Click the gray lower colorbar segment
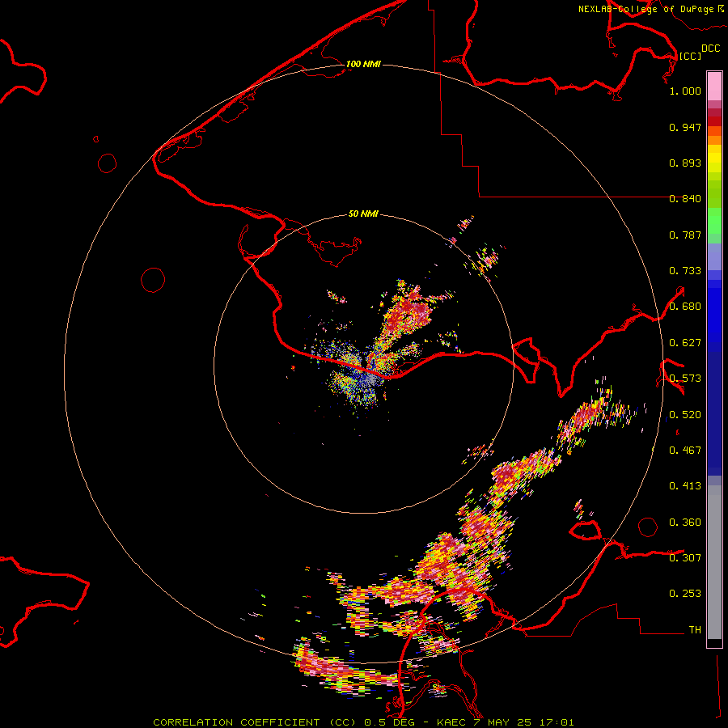The image size is (728, 728). point(714,562)
